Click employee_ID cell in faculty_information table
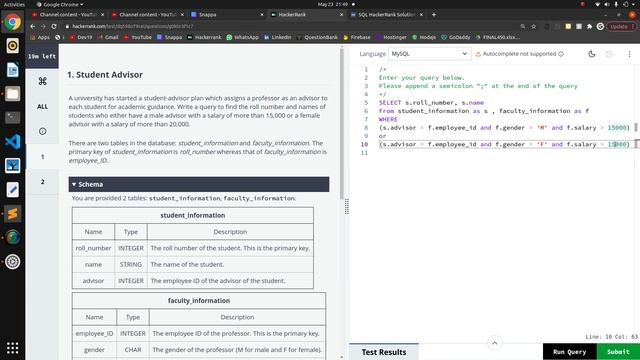Image resolution: width=640 pixels, height=360 pixels. click(94, 333)
